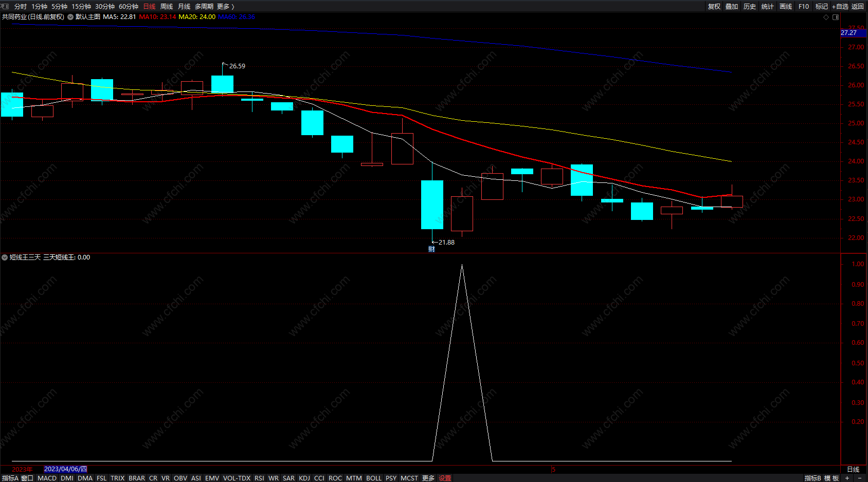Open F10 company info

(x=804, y=6)
